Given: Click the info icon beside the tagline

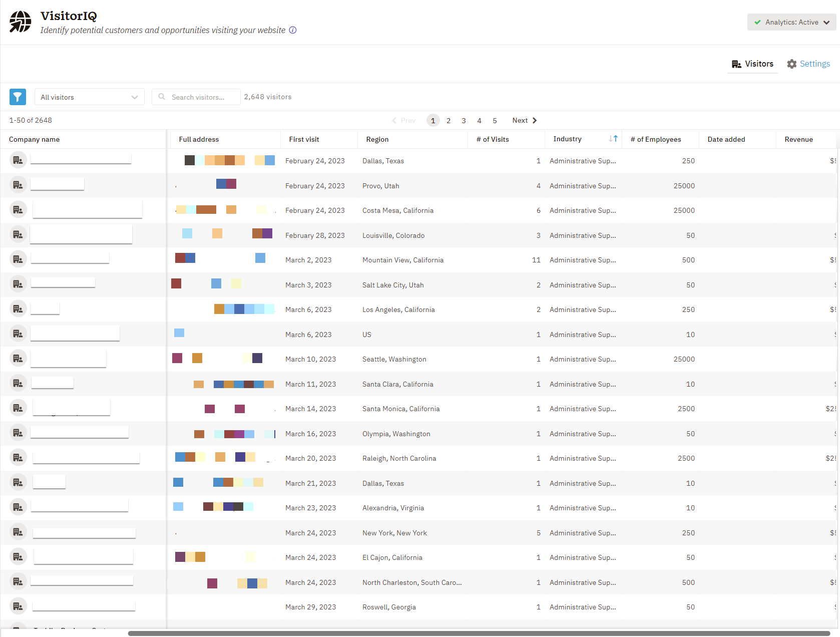Looking at the screenshot, I should [x=293, y=30].
